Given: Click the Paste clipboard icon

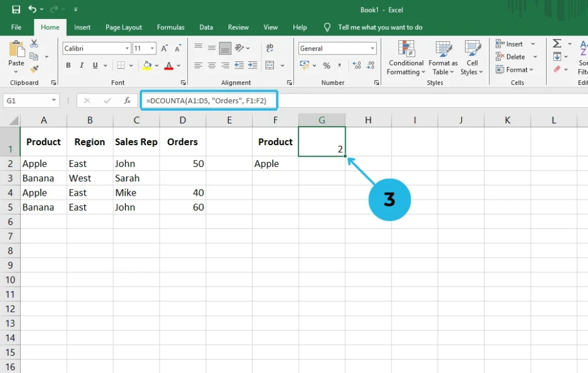Looking at the screenshot, I should [16, 49].
